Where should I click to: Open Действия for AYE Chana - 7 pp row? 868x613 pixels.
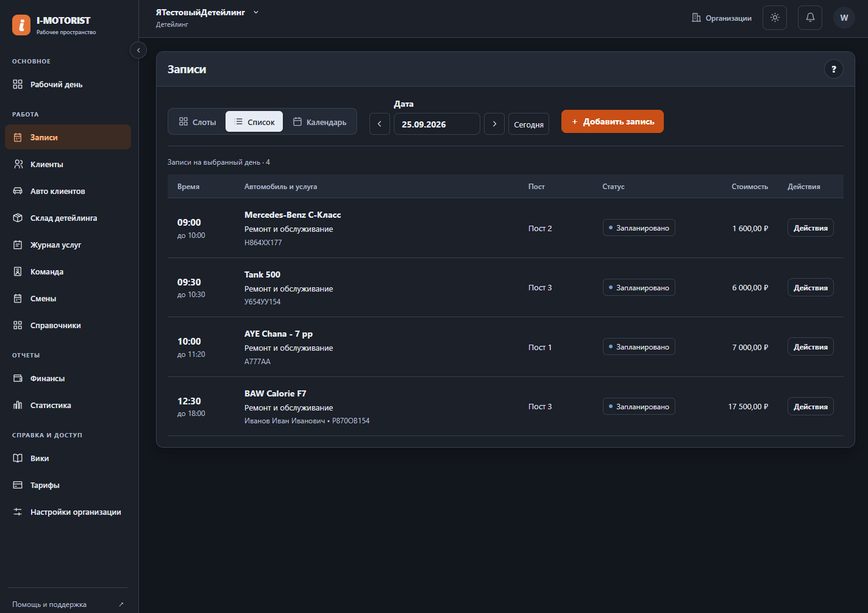click(811, 346)
